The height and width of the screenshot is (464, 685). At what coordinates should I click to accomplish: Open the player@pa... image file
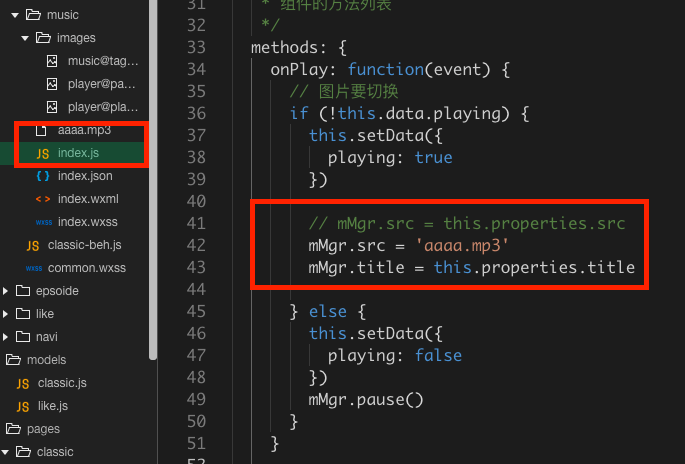(101, 84)
